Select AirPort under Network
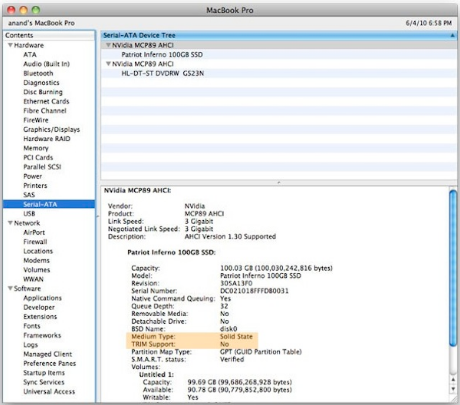This screenshot has height=405, width=460. pos(34,232)
